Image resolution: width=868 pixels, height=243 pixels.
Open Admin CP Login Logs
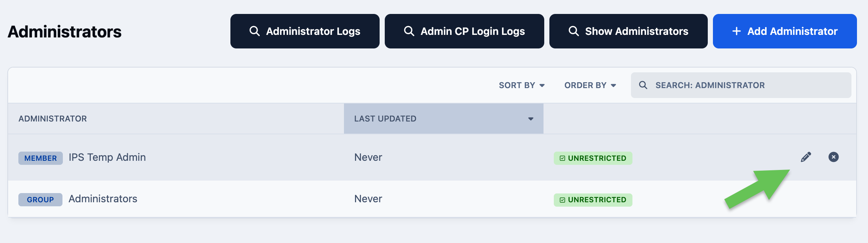coord(465,31)
